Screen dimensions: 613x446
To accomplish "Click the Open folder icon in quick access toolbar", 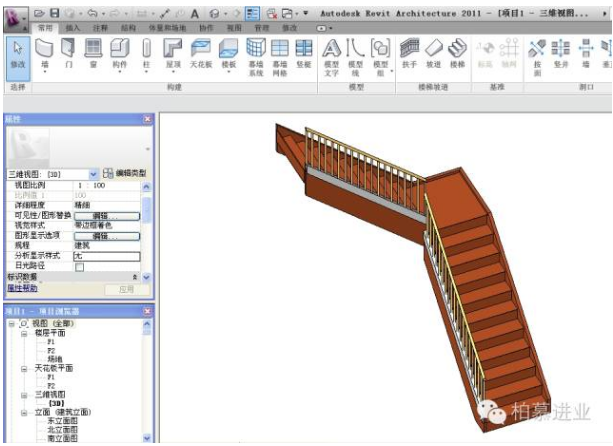I will tap(39, 14).
